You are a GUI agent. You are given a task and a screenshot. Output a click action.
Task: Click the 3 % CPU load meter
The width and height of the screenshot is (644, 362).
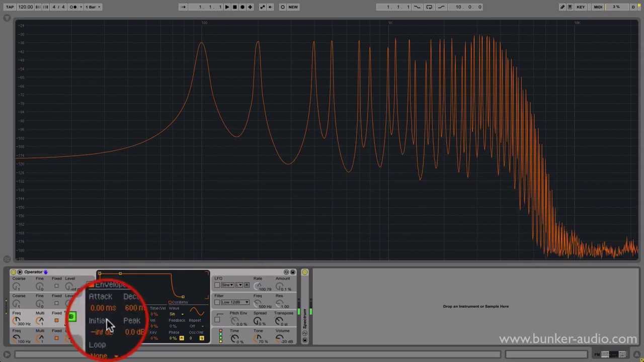(x=616, y=7)
